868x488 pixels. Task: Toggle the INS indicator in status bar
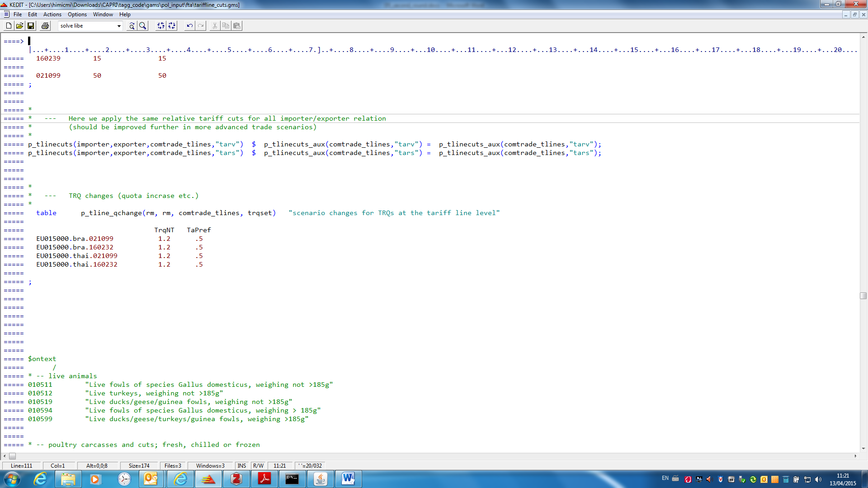click(242, 465)
